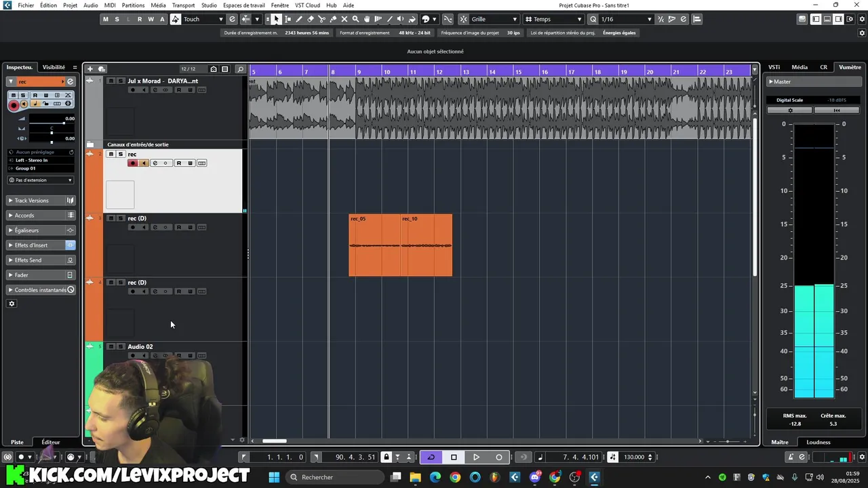Click the Activate Cycle loop button

coord(431,457)
